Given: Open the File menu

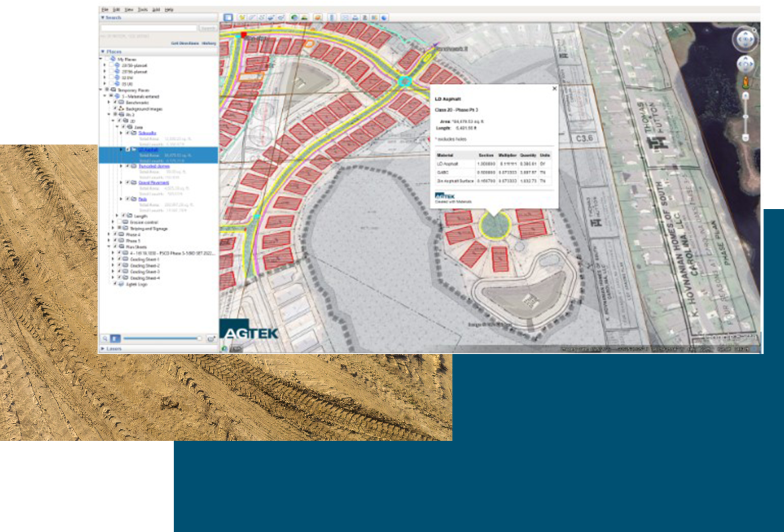Looking at the screenshot, I should pyautogui.click(x=105, y=10).
